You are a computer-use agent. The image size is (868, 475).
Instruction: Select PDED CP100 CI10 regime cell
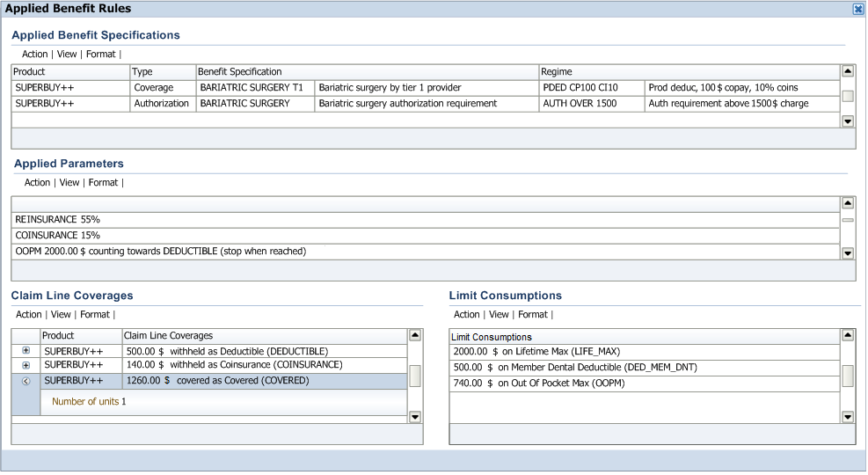tap(592, 88)
